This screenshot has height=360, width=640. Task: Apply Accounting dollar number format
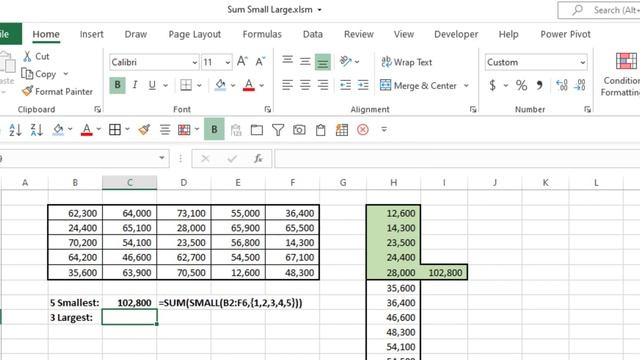tap(493, 85)
